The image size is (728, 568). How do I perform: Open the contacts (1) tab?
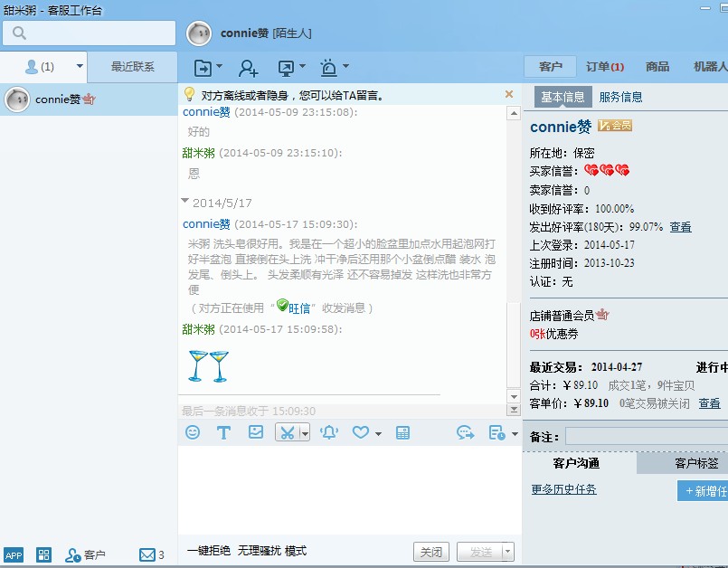click(40, 67)
